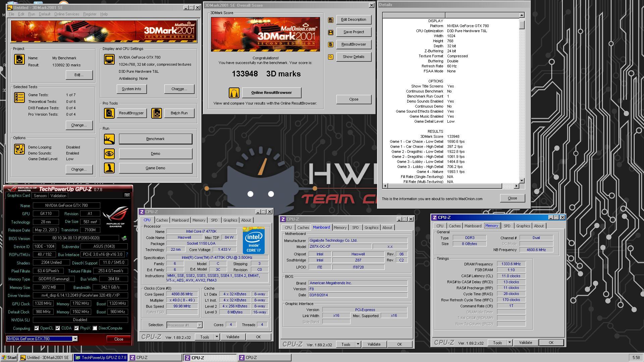Open the Processor #1 selection dropdown
This screenshot has width=644, height=362.
coord(200,325)
